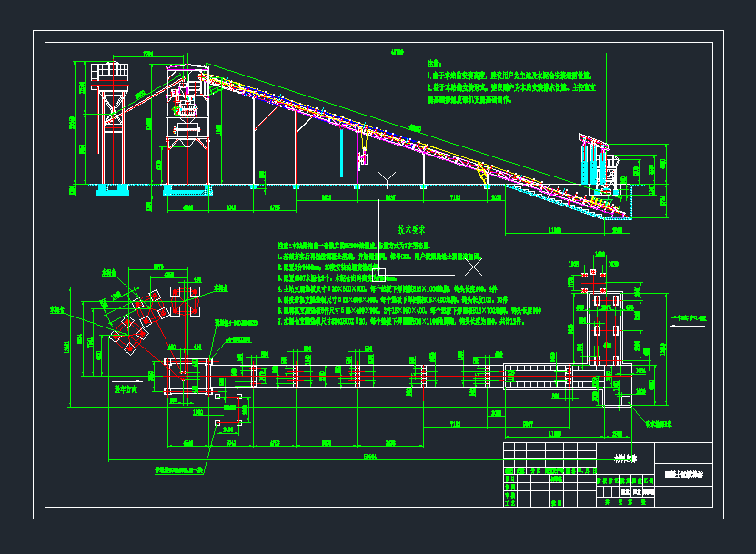Select the small red square foundation below tower
The width and height of the screenshot is (756, 554).
228,410
